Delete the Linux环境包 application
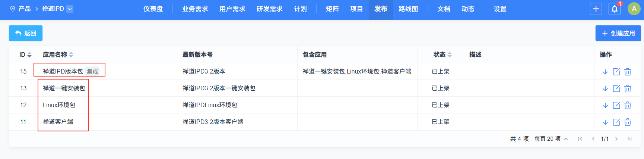The width and height of the screenshot is (644, 159). (x=628, y=105)
